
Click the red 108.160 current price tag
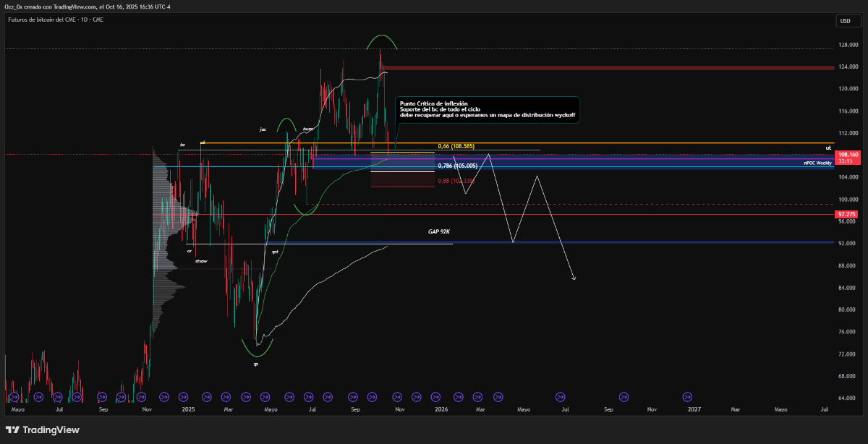click(847, 155)
